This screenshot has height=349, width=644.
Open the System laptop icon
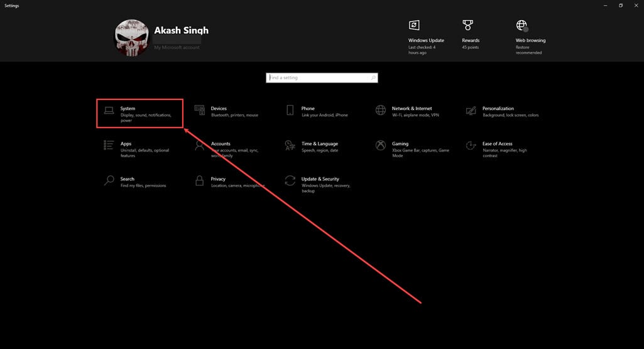point(109,110)
